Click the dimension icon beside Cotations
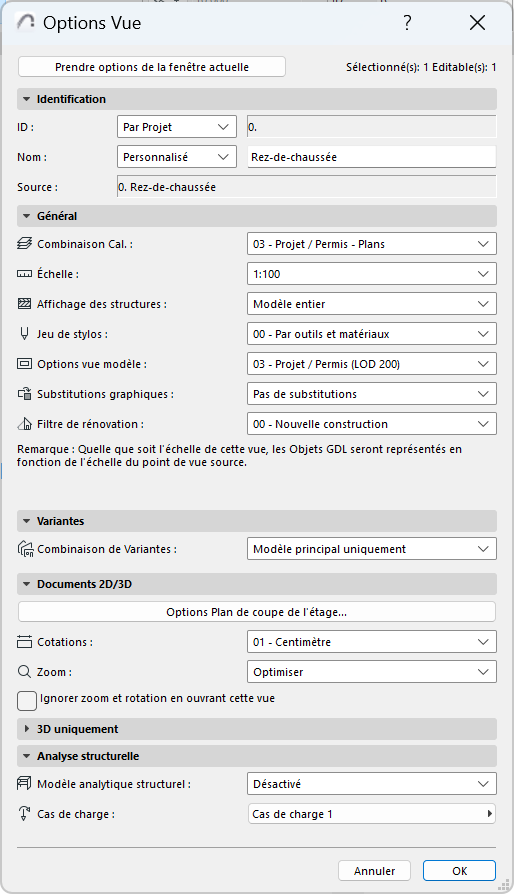Screen dimensions: 514x894 pos(25,642)
